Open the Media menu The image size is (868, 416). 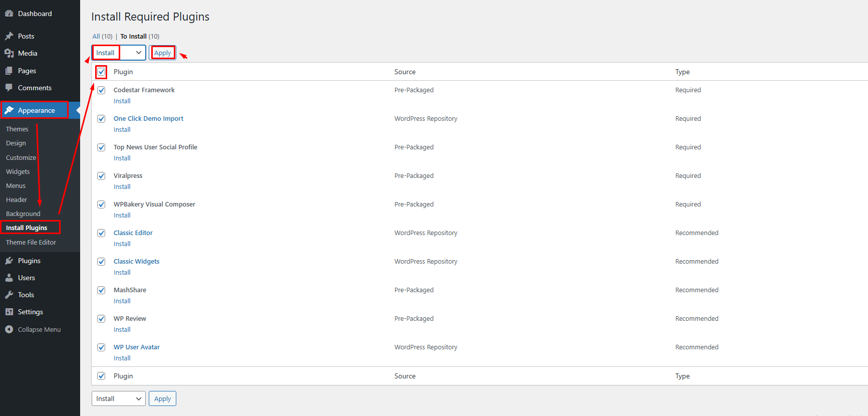[x=28, y=53]
